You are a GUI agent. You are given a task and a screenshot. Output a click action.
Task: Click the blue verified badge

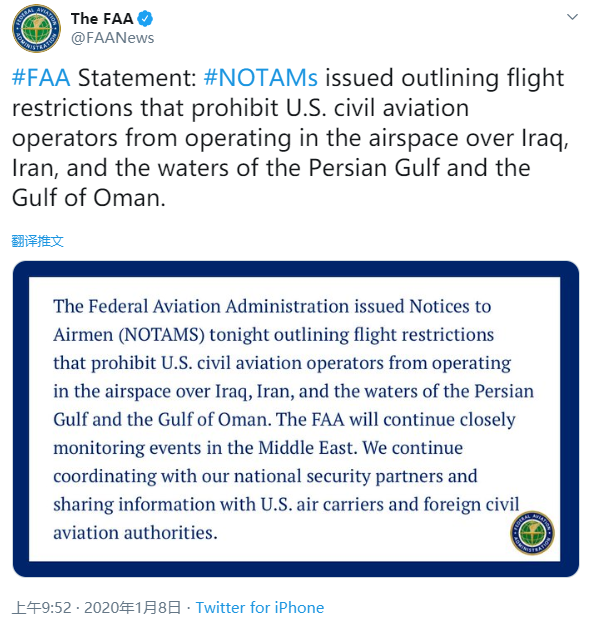click(x=145, y=19)
